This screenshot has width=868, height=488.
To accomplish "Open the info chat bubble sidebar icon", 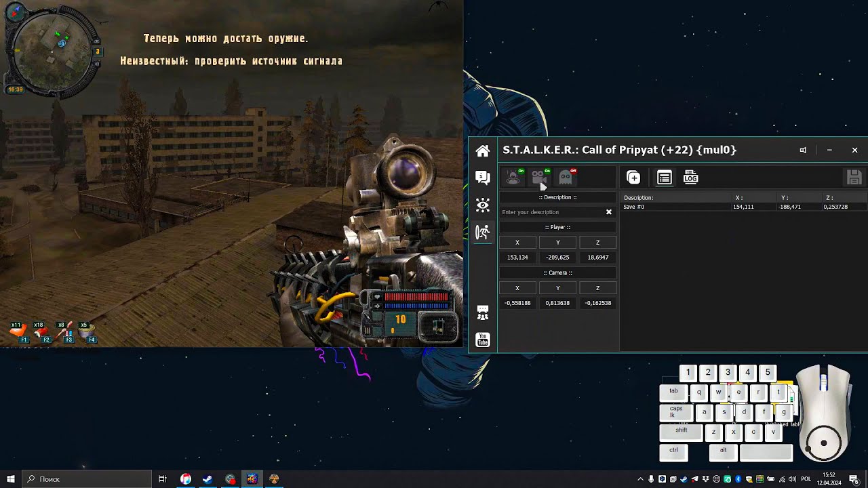I will click(483, 178).
